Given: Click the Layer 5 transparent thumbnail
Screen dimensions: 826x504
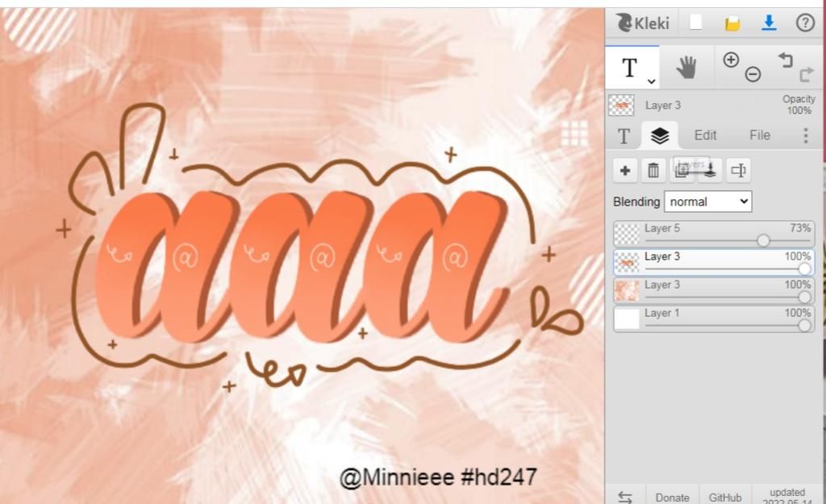Looking at the screenshot, I should (627, 234).
